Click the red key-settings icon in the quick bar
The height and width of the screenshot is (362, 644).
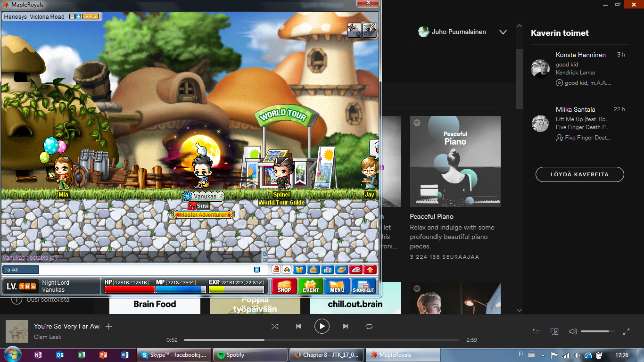355,270
